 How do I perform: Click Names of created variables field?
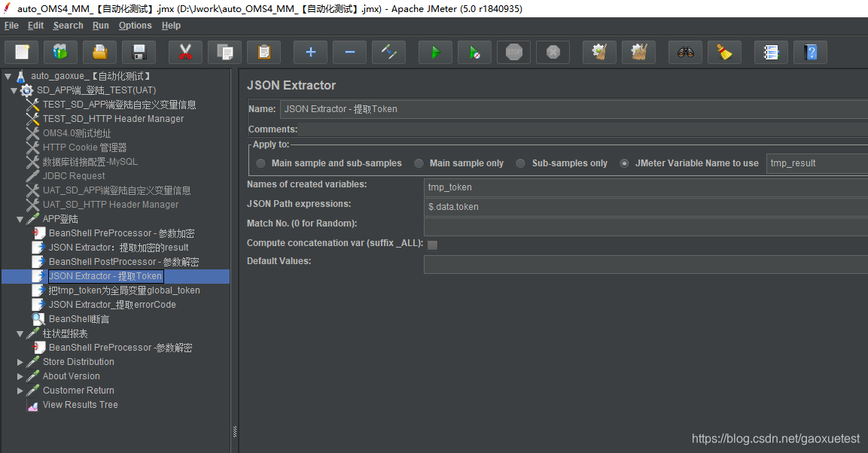tap(646, 187)
